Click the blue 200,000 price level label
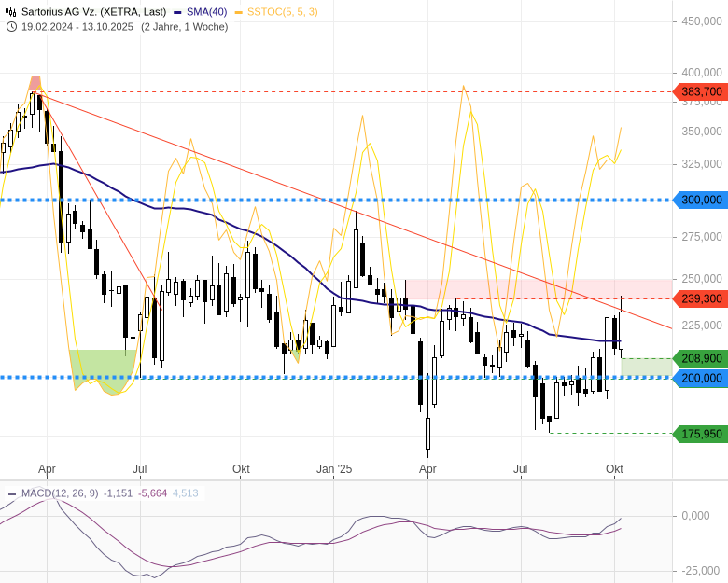Image resolution: width=728 pixels, height=583 pixels. click(702, 378)
